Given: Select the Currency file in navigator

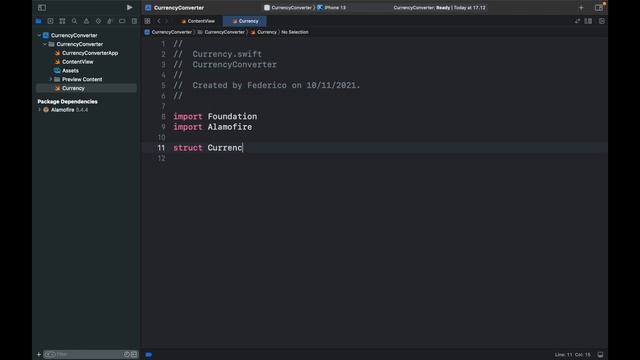Looking at the screenshot, I should (87, 88).
